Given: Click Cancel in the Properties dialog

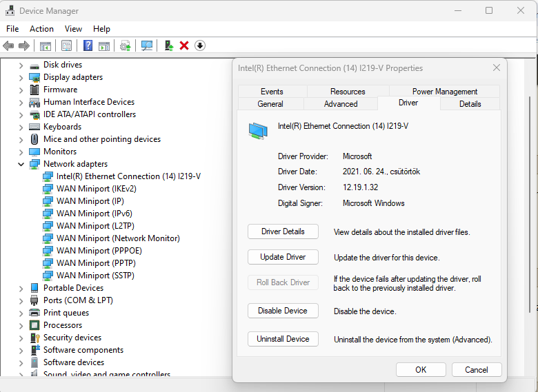Looking at the screenshot, I should [x=477, y=370].
